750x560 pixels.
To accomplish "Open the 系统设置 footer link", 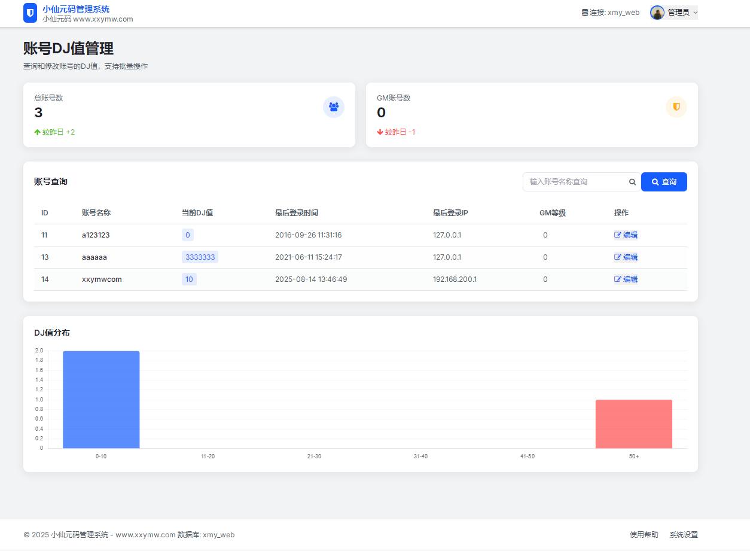I will (x=684, y=535).
